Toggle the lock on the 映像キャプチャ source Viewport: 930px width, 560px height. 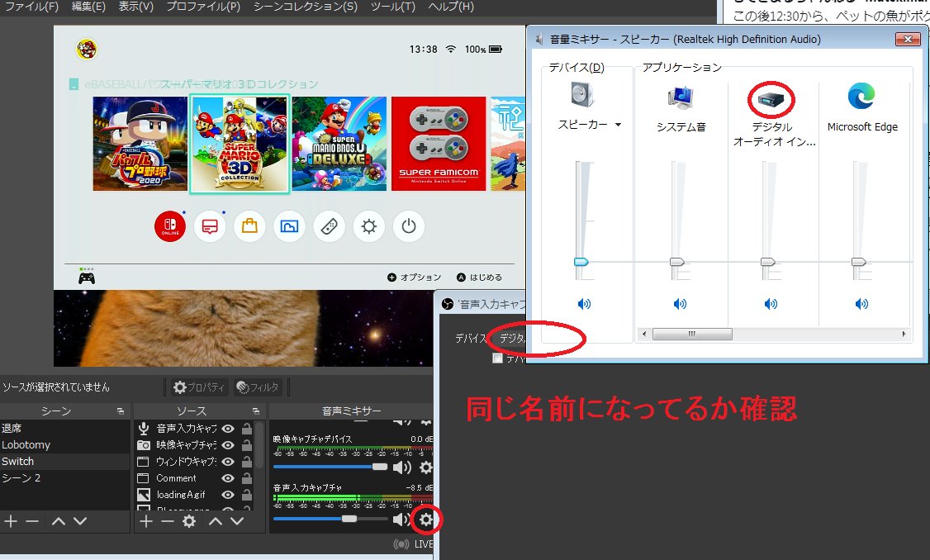[247, 444]
